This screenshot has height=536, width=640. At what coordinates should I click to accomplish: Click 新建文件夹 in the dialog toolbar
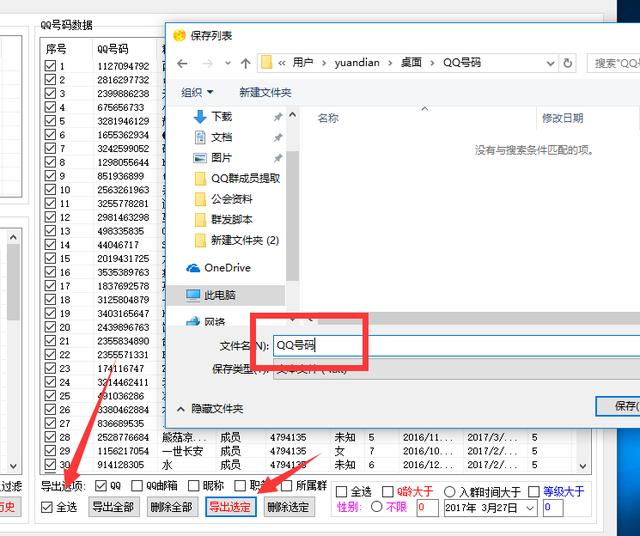pos(265,92)
